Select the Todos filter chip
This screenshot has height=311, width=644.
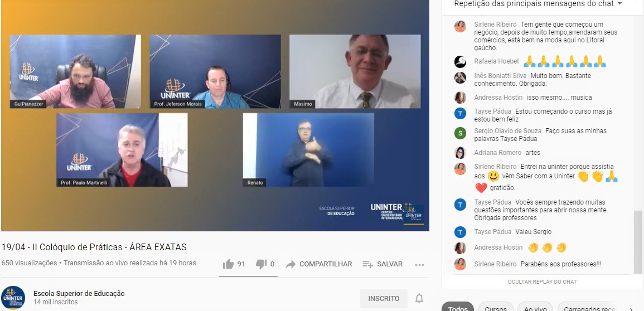tap(458, 308)
